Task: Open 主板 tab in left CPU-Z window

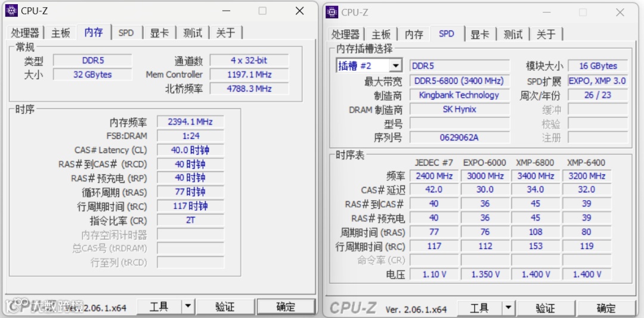Action: tap(60, 33)
